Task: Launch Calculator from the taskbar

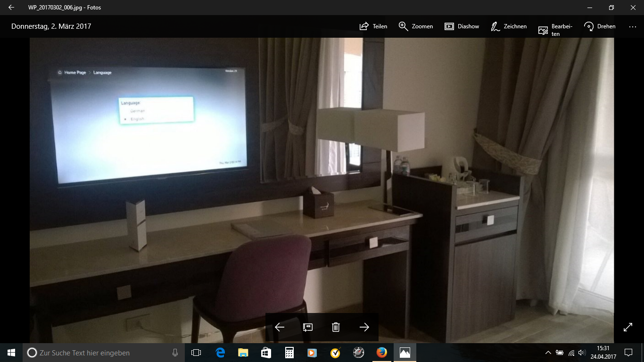Action: click(x=289, y=353)
